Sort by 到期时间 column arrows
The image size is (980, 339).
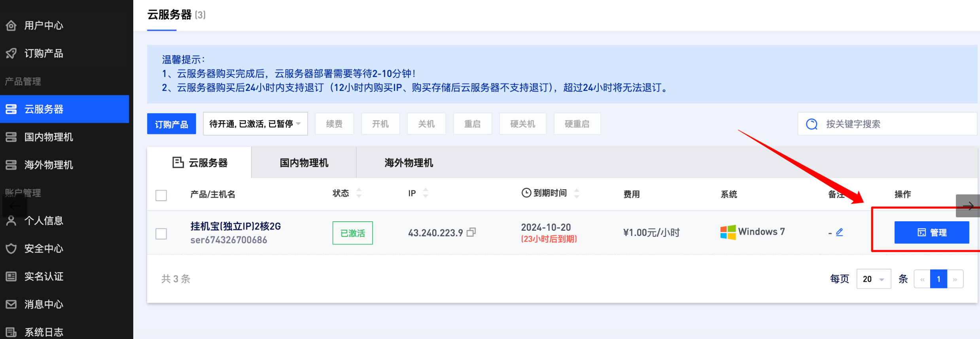(577, 193)
